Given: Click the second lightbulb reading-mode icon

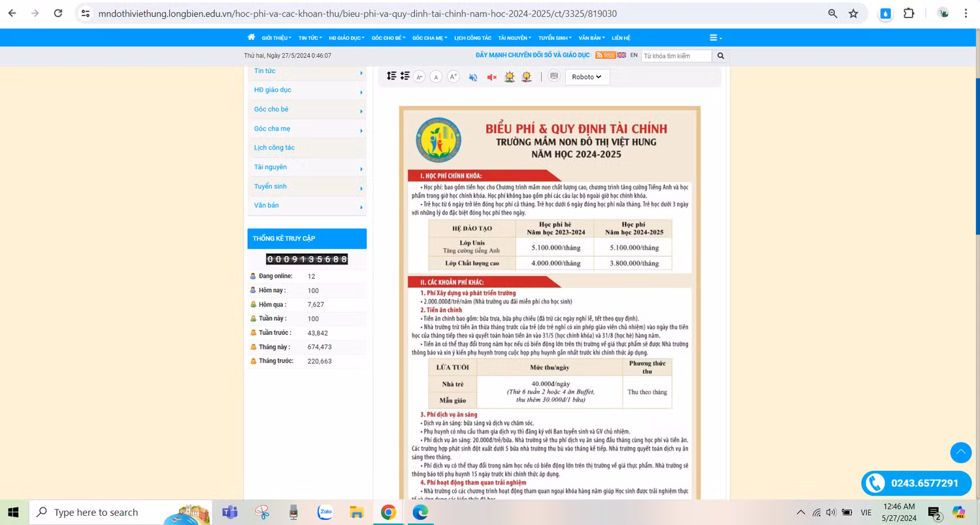Looking at the screenshot, I should click(x=527, y=77).
